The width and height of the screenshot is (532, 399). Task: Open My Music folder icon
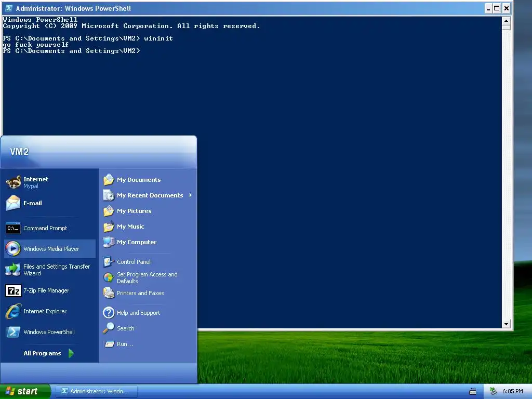(109, 227)
